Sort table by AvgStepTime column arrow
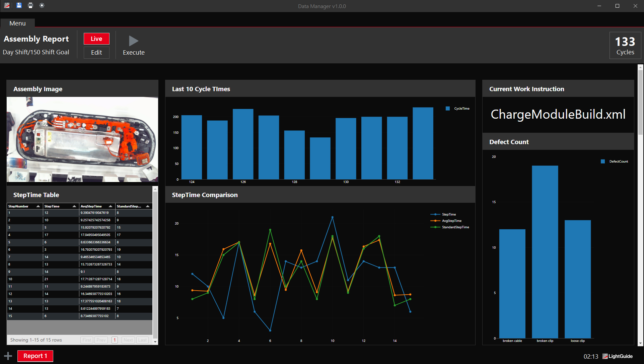Viewport: 644px width, 364px height. (x=111, y=206)
